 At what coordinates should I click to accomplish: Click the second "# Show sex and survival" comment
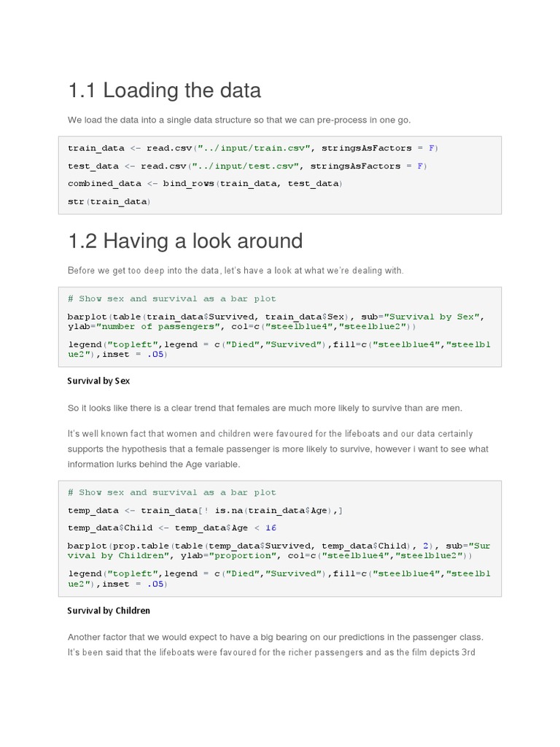pyautogui.click(x=171, y=492)
